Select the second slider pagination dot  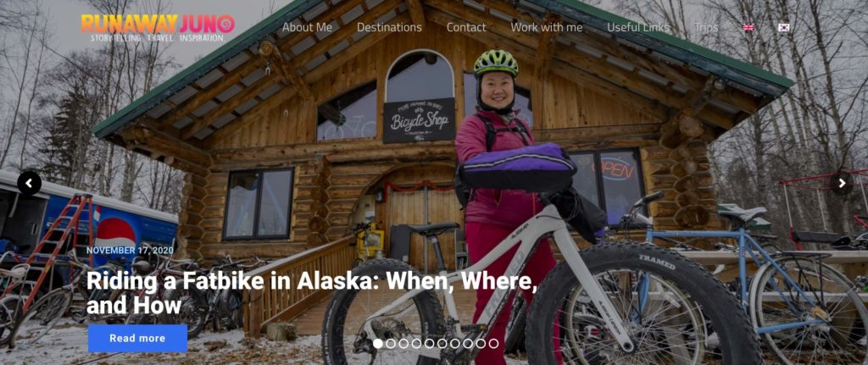coord(391,344)
